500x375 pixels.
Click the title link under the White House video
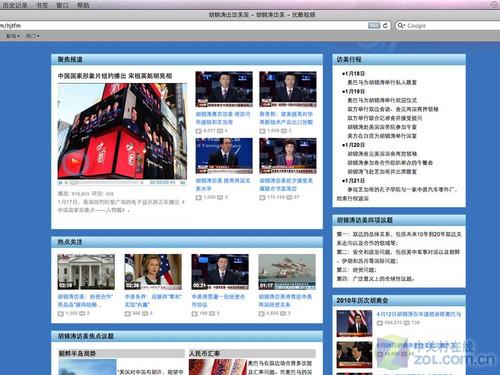(85, 300)
